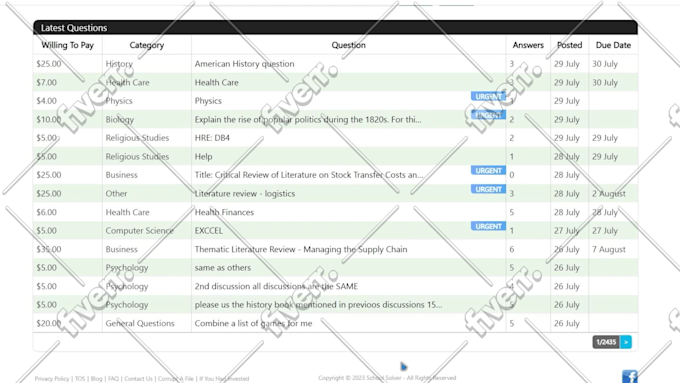Open the Contact Us footer link

tap(138, 379)
